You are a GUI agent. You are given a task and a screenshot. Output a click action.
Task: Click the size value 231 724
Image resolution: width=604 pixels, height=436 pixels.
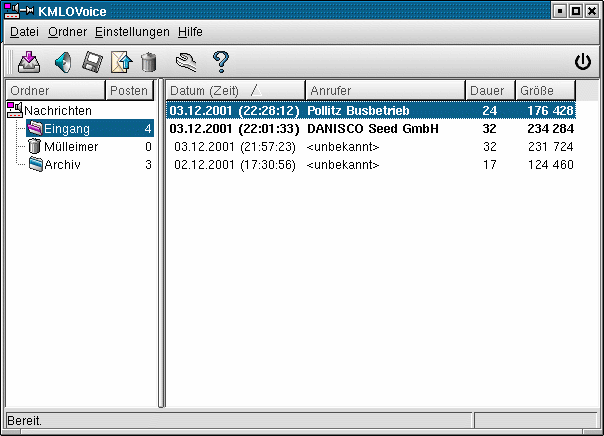click(551, 147)
